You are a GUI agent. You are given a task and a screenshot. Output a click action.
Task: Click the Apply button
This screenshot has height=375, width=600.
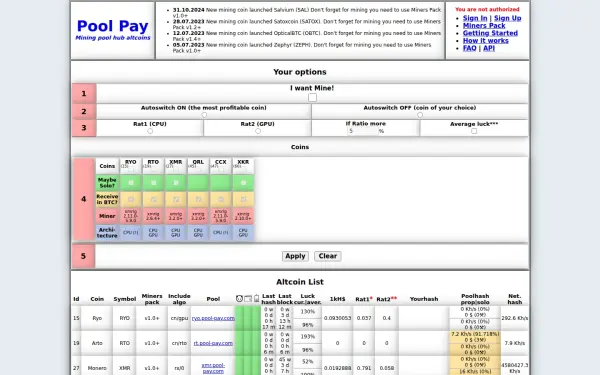click(x=295, y=256)
